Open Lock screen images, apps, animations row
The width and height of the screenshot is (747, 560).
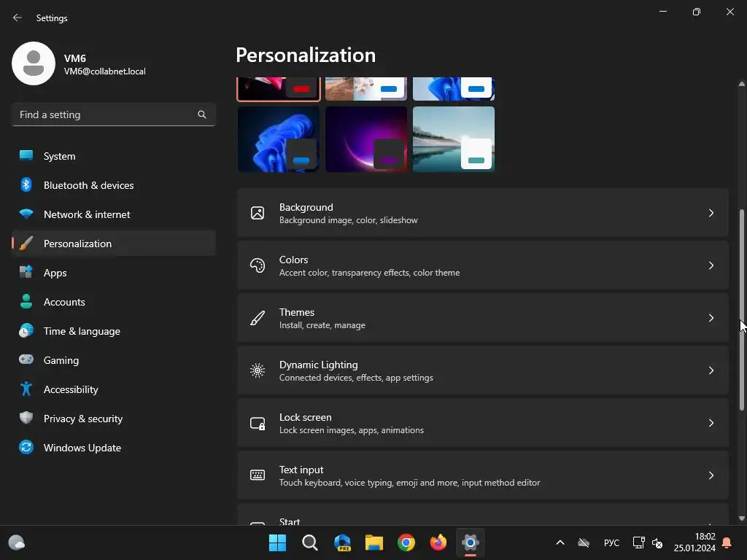(x=483, y=423)
